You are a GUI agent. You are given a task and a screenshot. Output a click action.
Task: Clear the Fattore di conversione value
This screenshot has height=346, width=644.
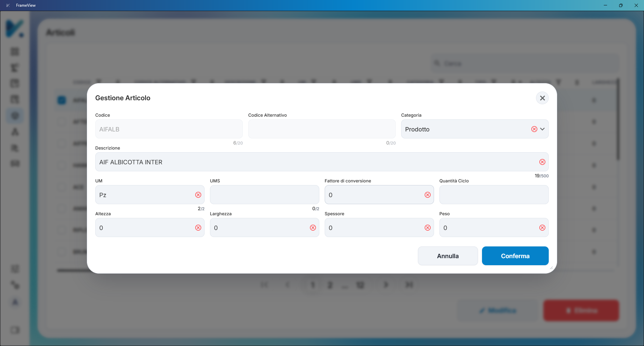click(428, 195)
